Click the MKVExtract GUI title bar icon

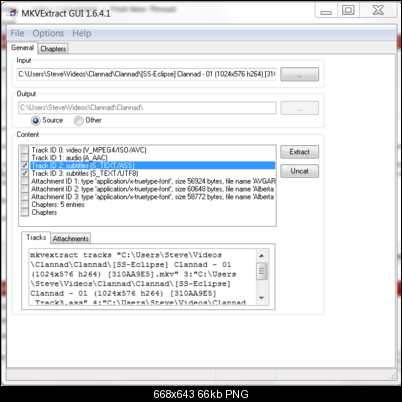[x=12, y=13]
